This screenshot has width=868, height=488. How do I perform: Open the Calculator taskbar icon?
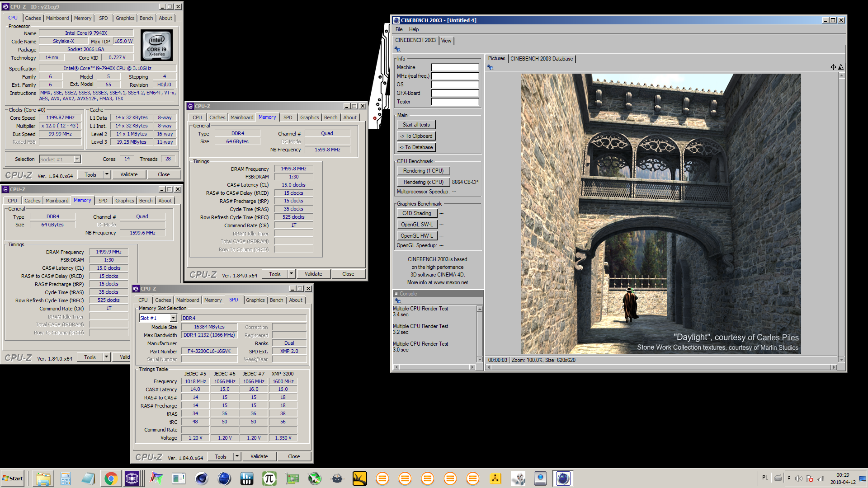(x=66, y=479)
